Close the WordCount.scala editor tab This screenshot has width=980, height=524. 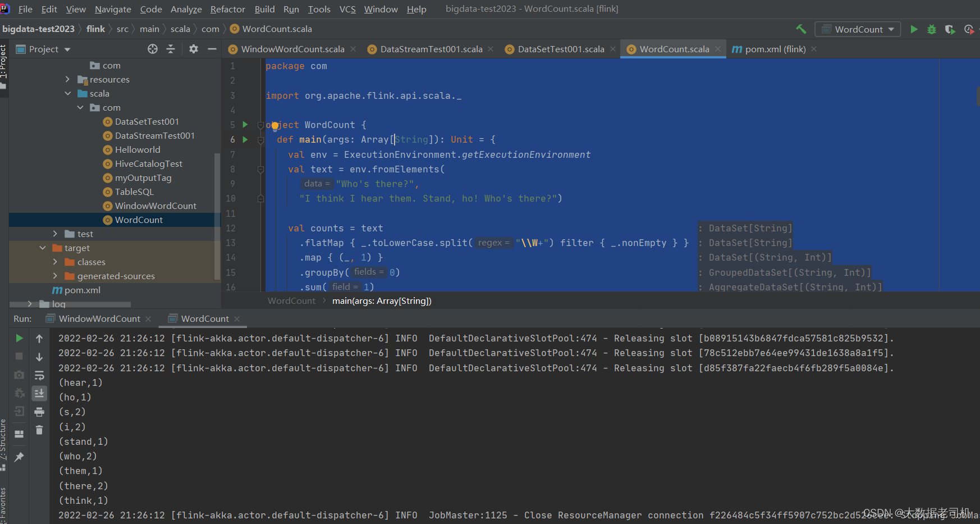[717, 49]
